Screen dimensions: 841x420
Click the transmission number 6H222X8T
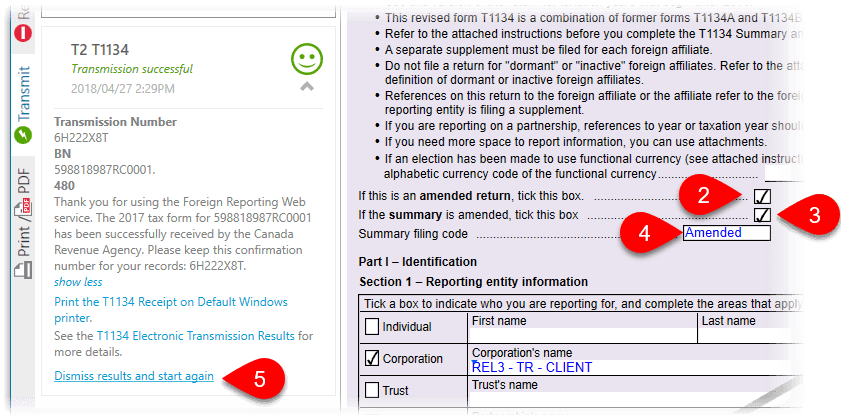81,137
